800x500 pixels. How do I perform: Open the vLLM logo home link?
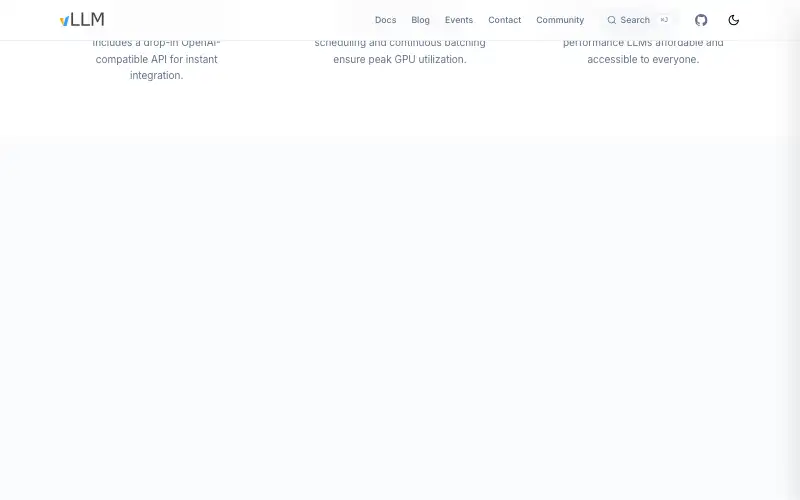[82, 20]
